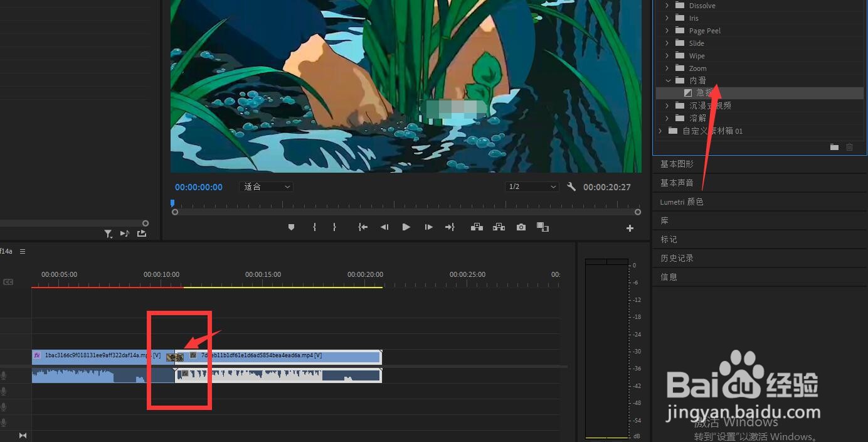Screen dimensions: 868x442
Task: Expand the 自定义素材箱 01 bin
Action: coord(660,131)
